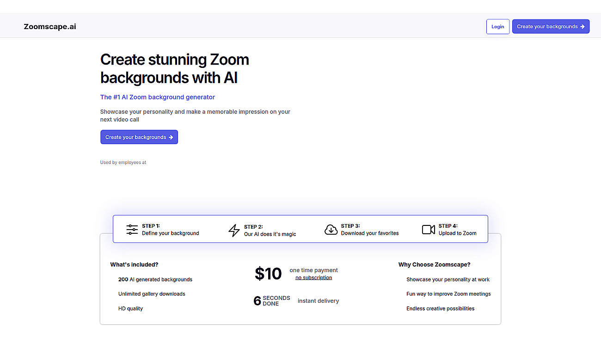Click the video camera icon for Step 4
Screen dimensions: 601x364
pos(429,230)
